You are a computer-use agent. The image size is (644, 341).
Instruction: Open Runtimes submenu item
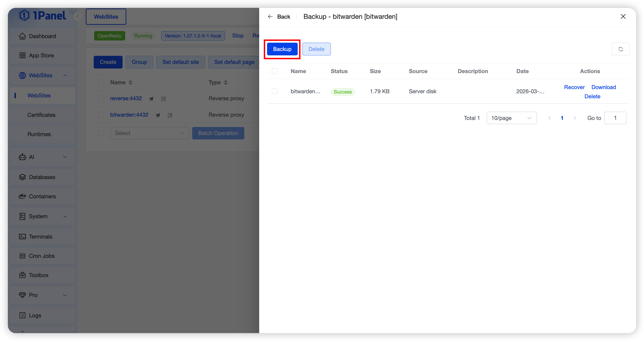click(39, 134)
